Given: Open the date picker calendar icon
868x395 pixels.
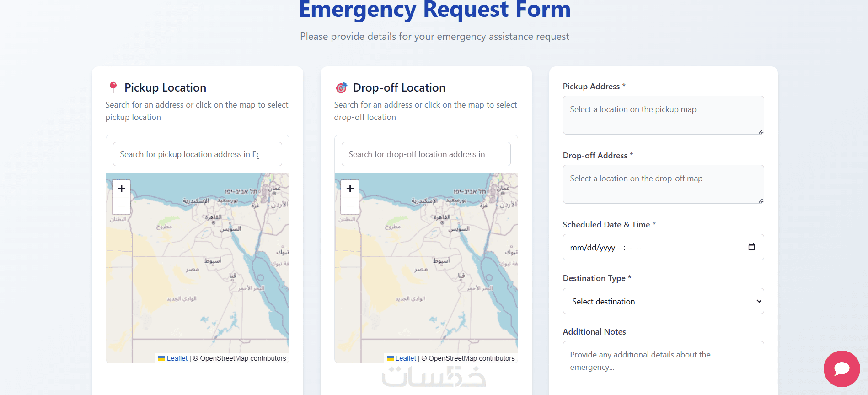Looking at the screenshot, I should [751, 247].
